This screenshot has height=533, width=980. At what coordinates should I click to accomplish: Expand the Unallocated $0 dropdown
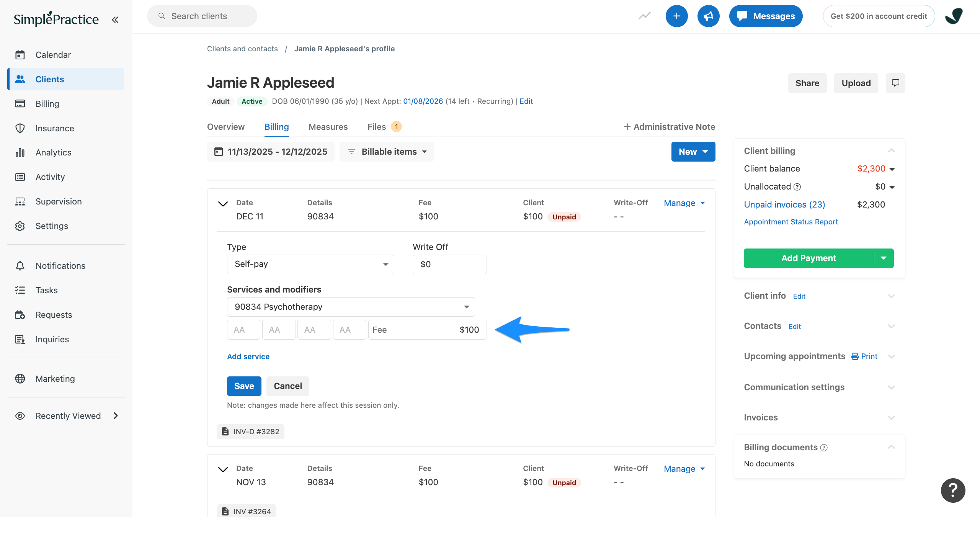tap(892, 187)
